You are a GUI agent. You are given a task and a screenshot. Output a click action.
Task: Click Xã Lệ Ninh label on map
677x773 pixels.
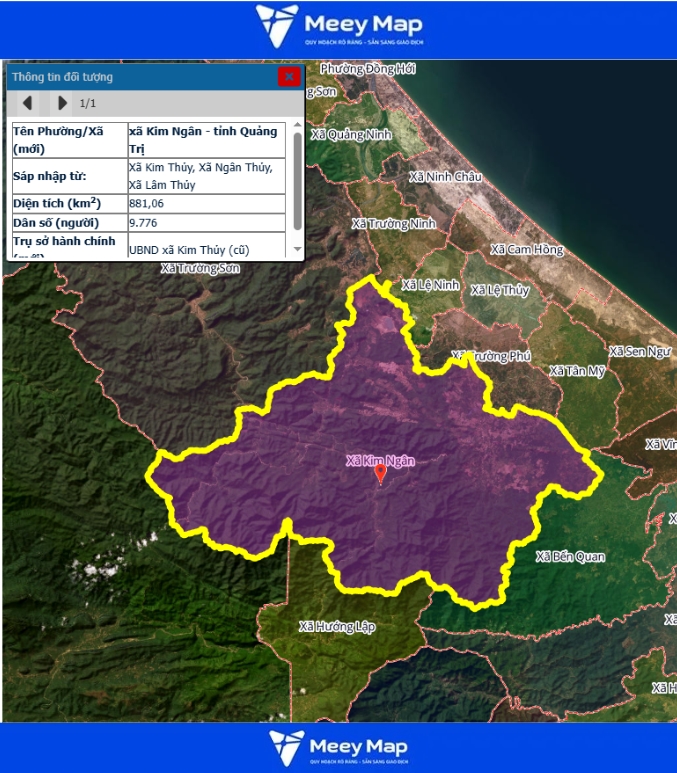[x=430, y=285]
